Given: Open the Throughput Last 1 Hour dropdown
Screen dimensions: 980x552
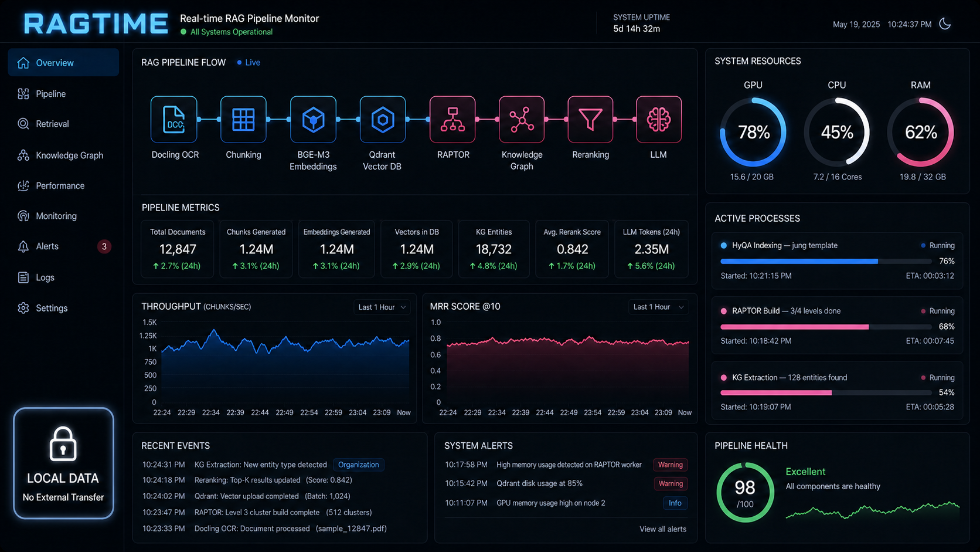Looking at the screenshot, I should tap(382, 307).
